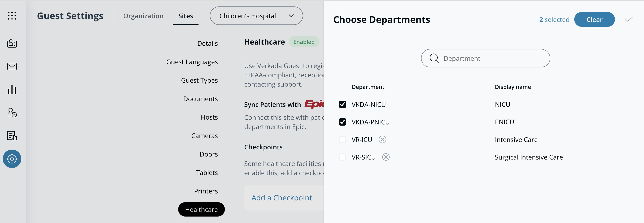Open the approved person sidebar icon
Screen dimensions: 644x223
[x=12, y=112]
